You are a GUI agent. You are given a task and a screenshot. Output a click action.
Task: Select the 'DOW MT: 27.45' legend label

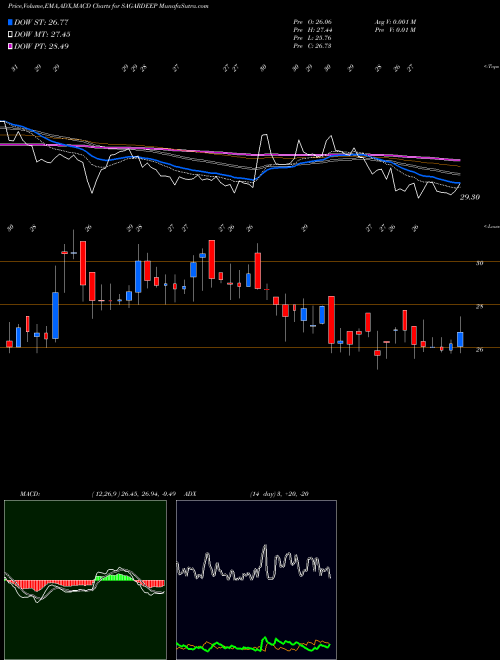point(42,35)
